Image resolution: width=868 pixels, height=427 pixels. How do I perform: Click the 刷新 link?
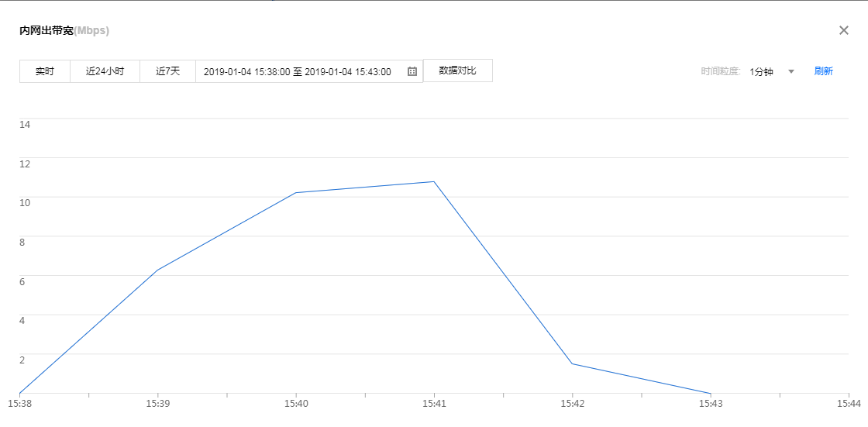[823, 71]
